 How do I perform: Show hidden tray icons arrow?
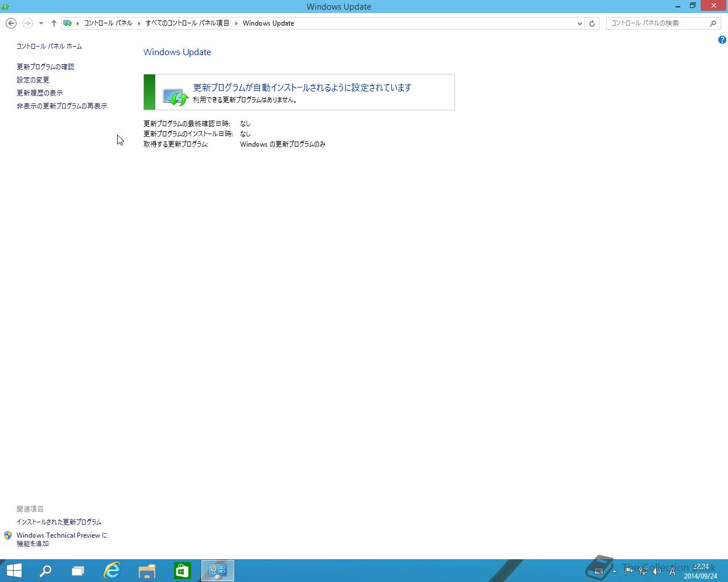tap(614, 571)
